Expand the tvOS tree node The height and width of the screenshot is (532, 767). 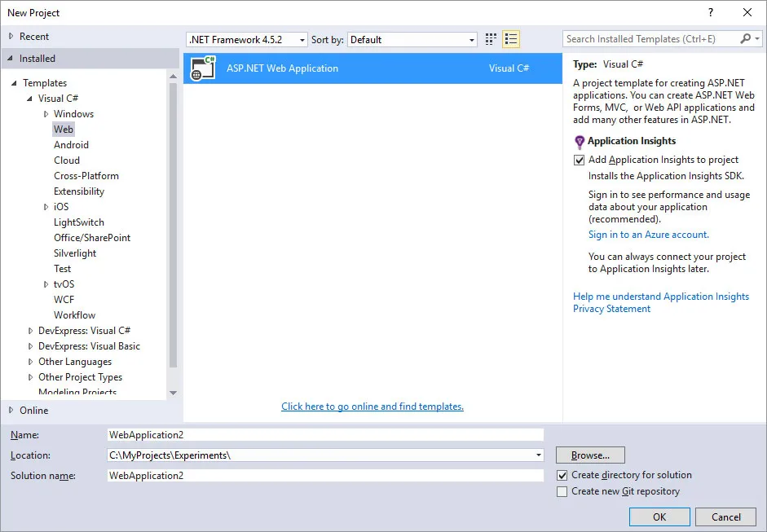click(46, 284)
